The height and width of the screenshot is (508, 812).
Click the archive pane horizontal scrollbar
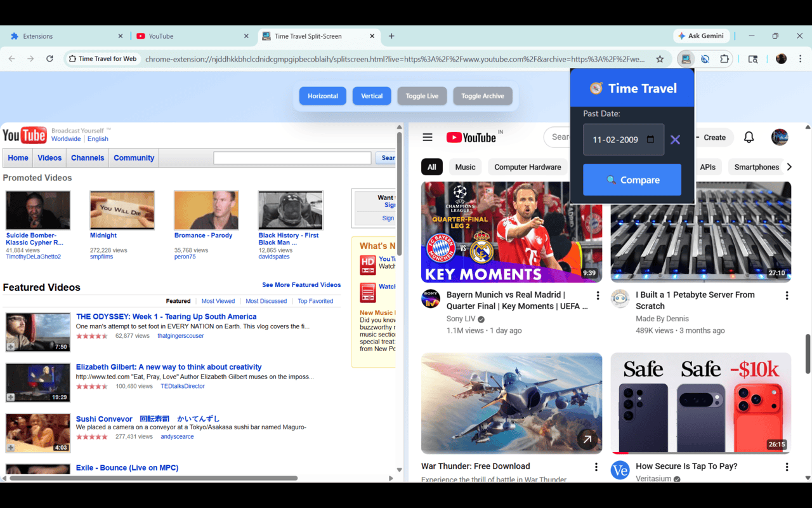[153, 478]
